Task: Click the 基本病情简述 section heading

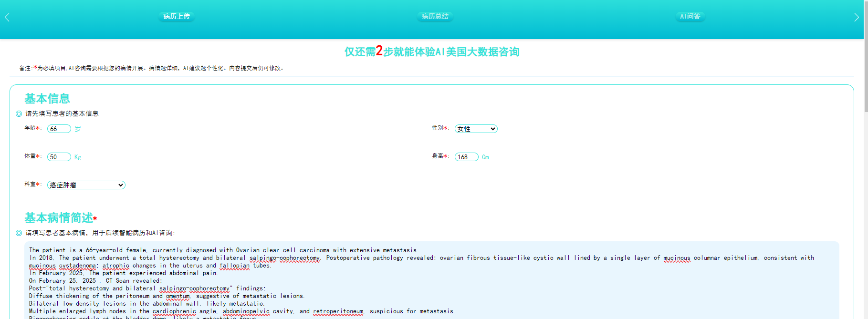Action: [59, 218]
